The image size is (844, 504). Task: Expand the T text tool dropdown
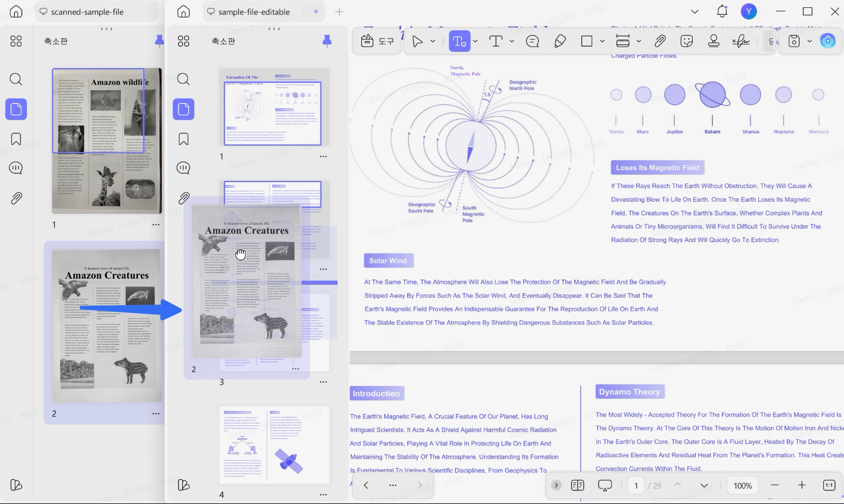coord(512,41)
